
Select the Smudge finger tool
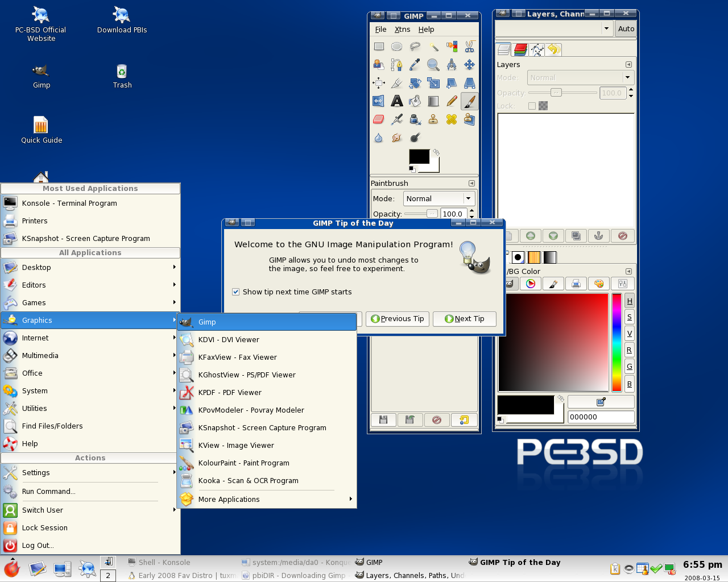click(397, 138)
